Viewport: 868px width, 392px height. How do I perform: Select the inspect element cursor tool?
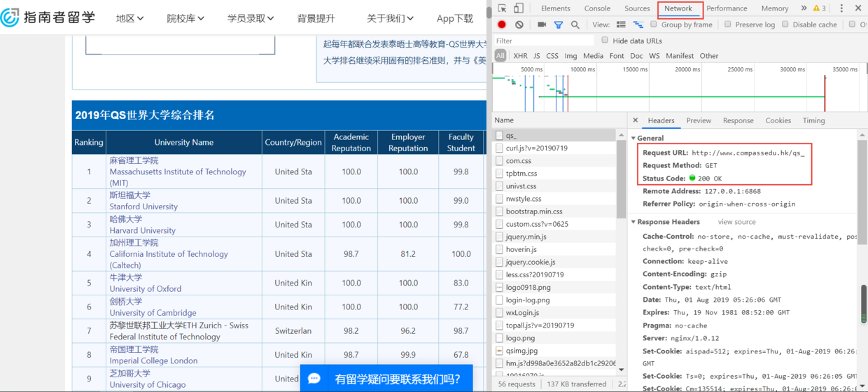[502, 8]
